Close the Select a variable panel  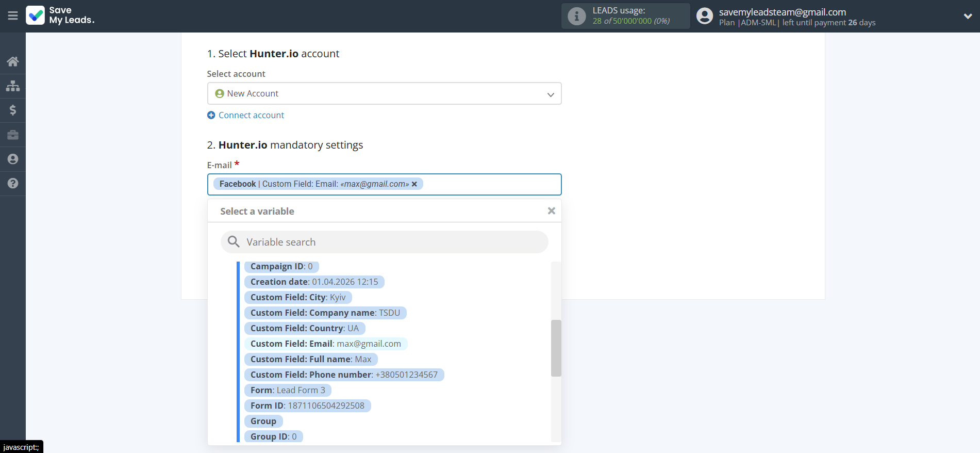[551, 211]
